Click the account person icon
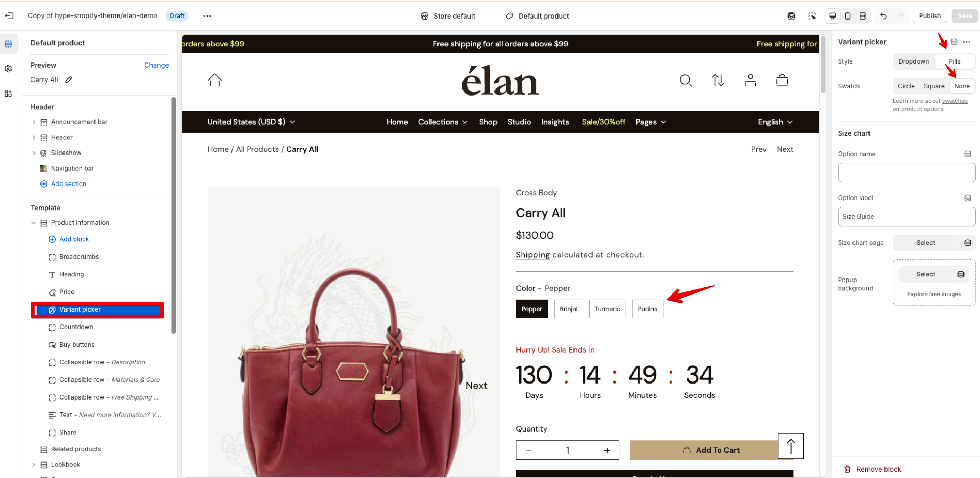Screen dimensions: 980x478 click(750, 80)
